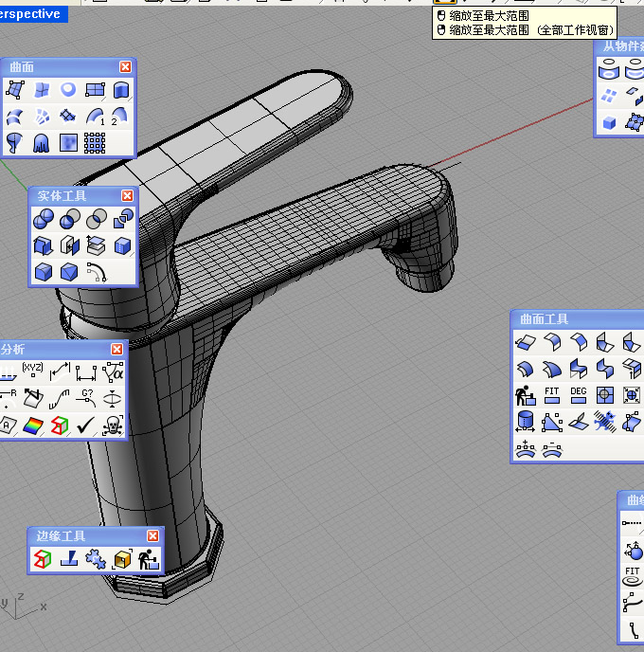The image size is (644, 652).
Task: Select FIT spiral icon in right toolbar
Action: pyautogui.click(x=633, y=576)
